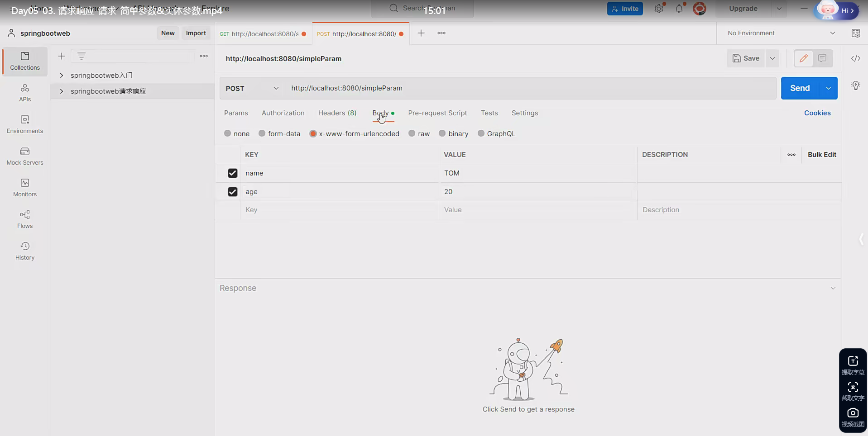The height and width of the screenshot is (436, 868).
Task: Select the binary body type
Action: 442,133
